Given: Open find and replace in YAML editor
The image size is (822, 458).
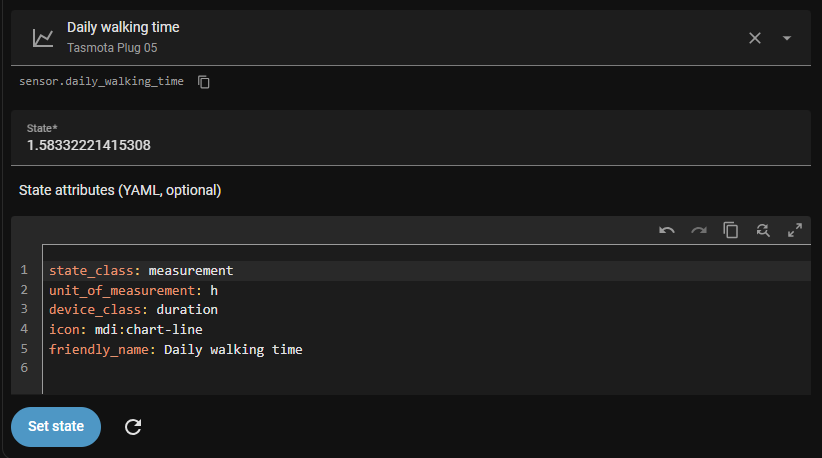Looking at the screenshot, I should [x=763, y=230].
